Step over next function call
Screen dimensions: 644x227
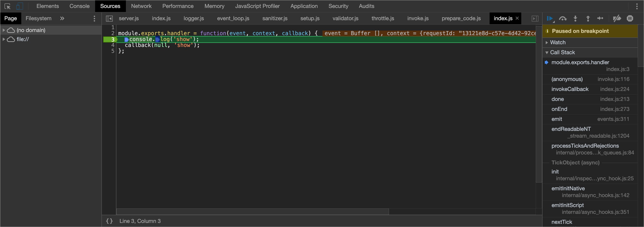click(x=562, y=19)
